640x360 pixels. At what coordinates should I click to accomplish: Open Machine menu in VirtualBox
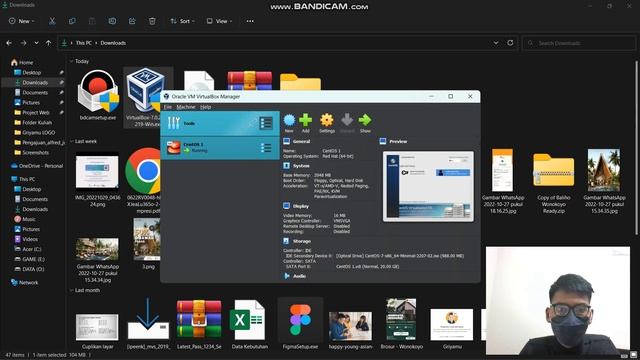(x=186, y=107)
